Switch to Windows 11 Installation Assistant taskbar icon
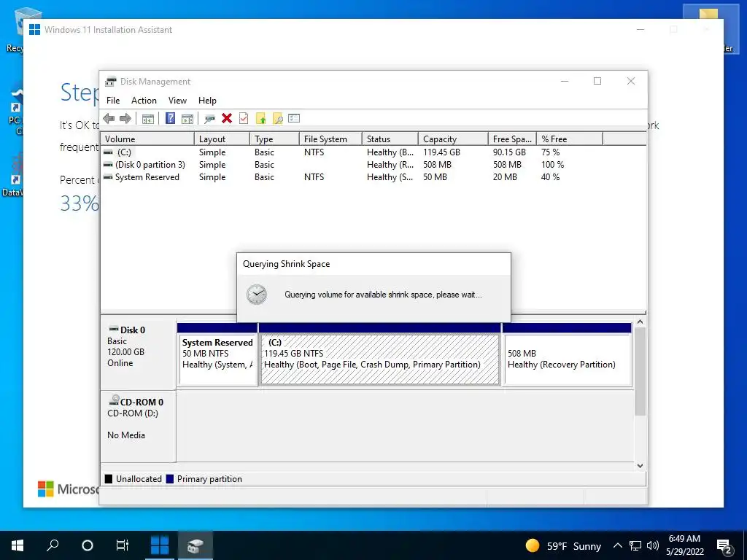The height and width of the screenshot is (560, 747). (x=160, y=545)
